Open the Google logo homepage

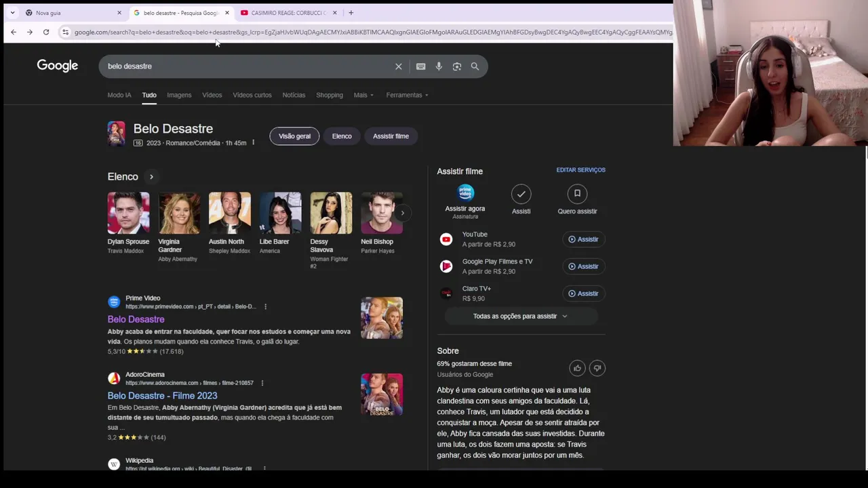(x=58, y=66)
